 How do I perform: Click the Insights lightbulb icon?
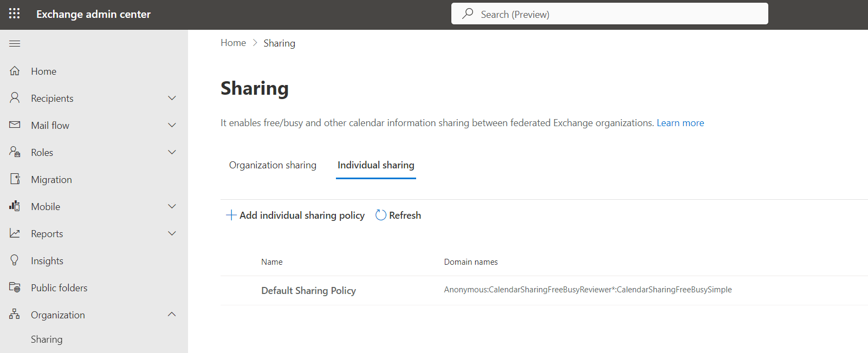pos(15,260)
